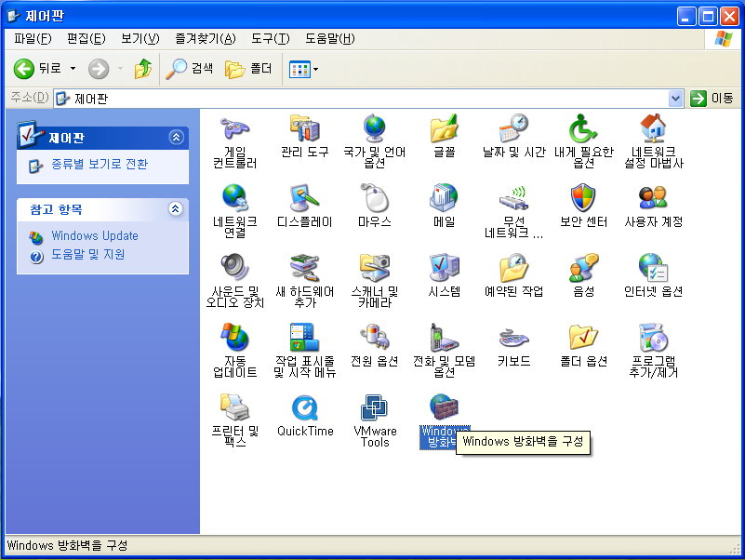Open the 날짜 및 시간 icon
Screen dimensions: 745x560
point(513,129)
